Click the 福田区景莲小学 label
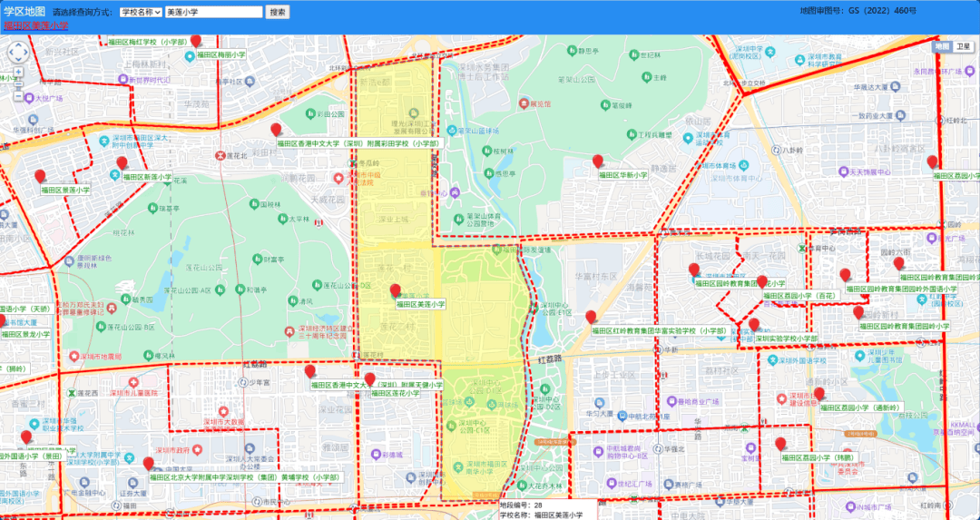Image resolution: width=980 pixels, height=520 pixels. coord(65,190)
